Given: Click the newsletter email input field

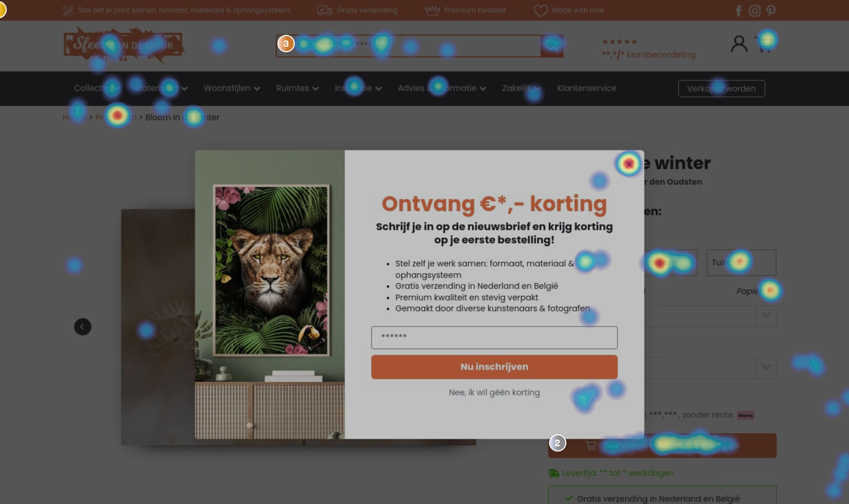Looking at the screenshot, I should coord(494,338).
